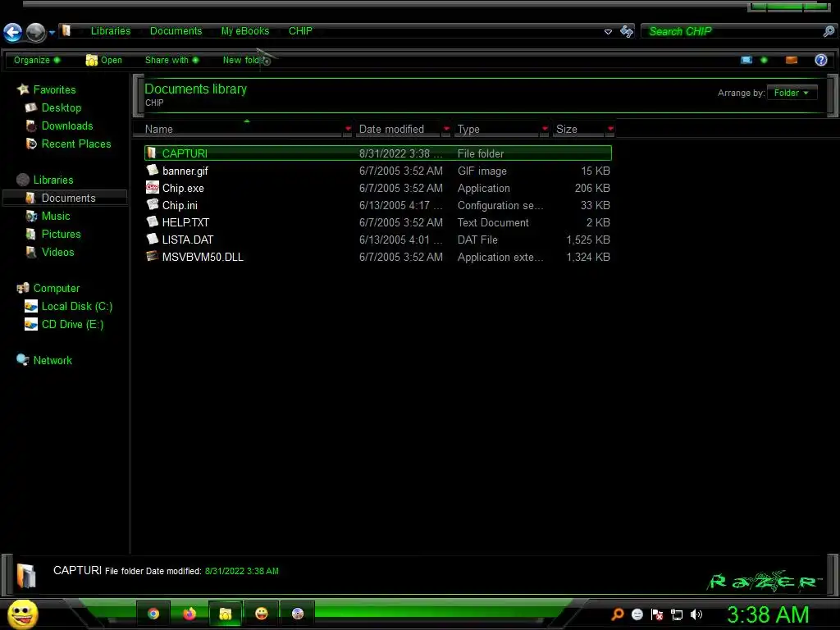The width and height of the screenshot is (840, 630).
Task: Open Help with the question mark icon
Action: pyautogui.click(x=820, y=60)
